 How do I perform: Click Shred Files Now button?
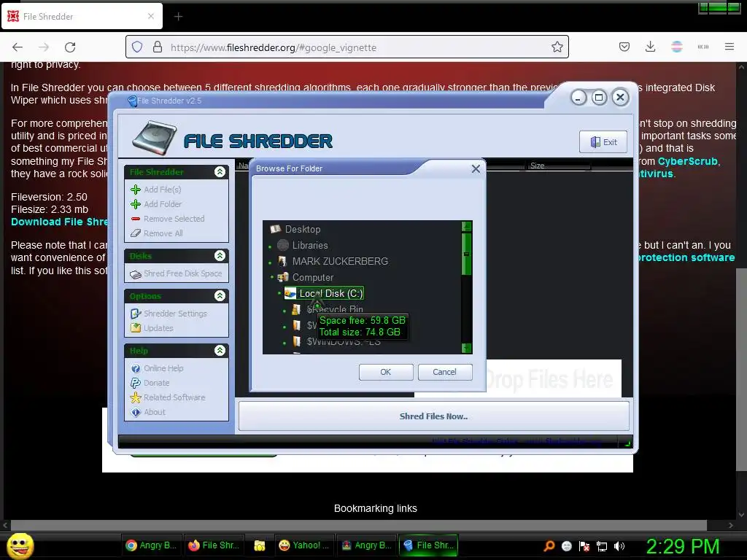[x=433, y=416]
